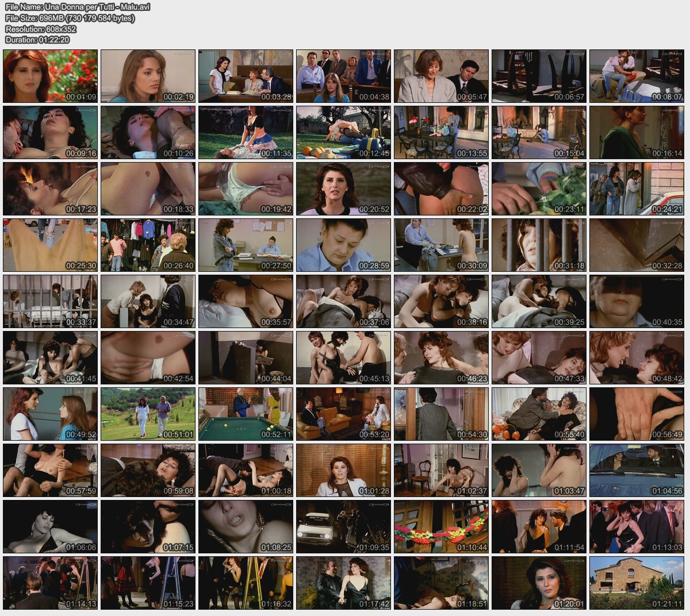Open the jail cell frame at 00:33:37
The width and height of the screenshot is (690, 616).
click(x=50, y=301)
